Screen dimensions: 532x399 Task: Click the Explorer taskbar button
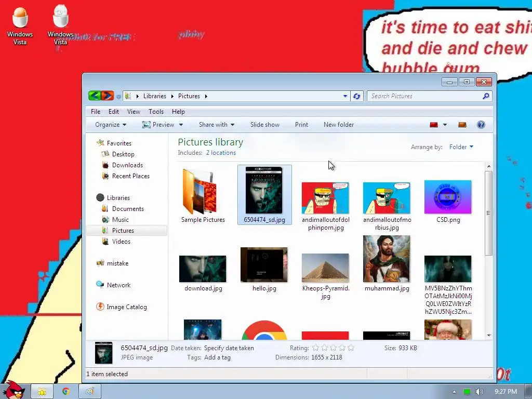click(42, 392)
